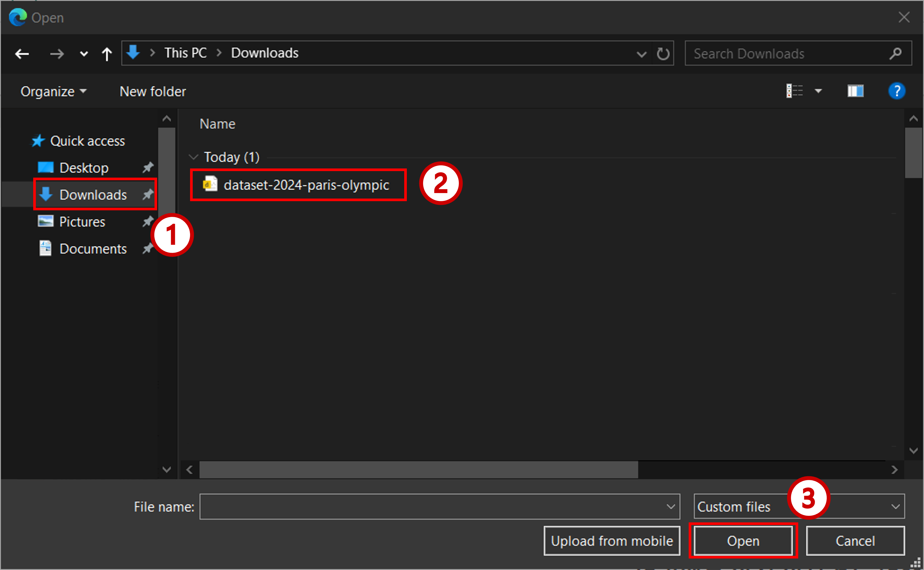Click the horizontal scrollbar thumb

(419, 470)
